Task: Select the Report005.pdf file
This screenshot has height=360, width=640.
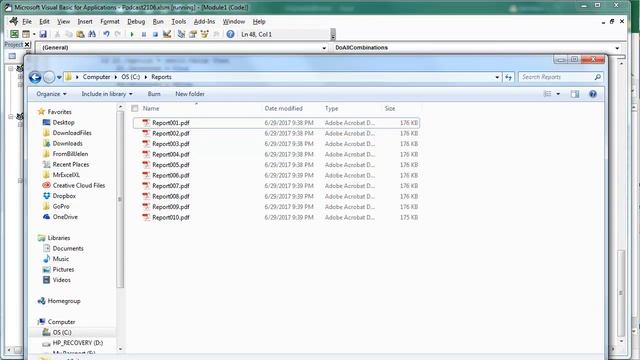Action: (x=276, y=165)
